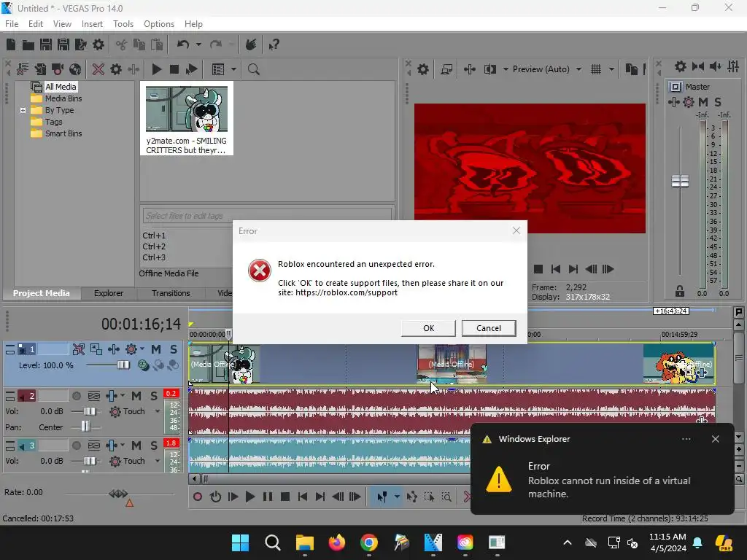Image resolution: width=747 pixels, height=560 pixels.
Task: Click Split screen view icon
Action: (x=489, y=69)
